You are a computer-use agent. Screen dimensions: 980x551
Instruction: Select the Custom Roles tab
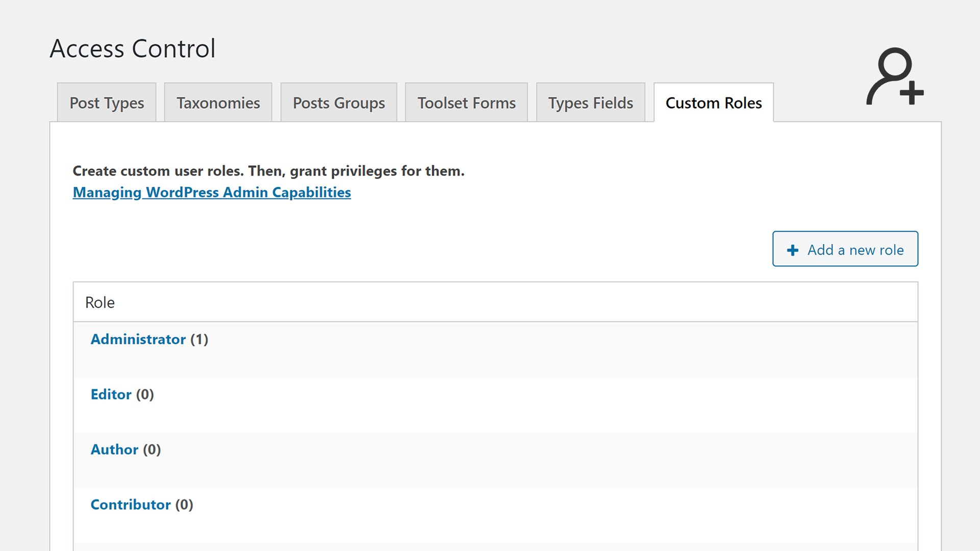click(713, 103)
